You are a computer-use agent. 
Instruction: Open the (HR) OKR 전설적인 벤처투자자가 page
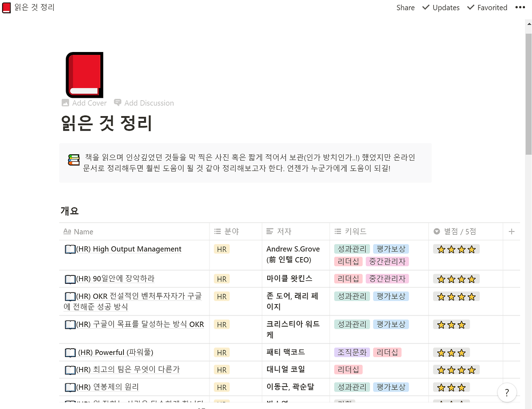pyautogui.click(x=133, y=301)
